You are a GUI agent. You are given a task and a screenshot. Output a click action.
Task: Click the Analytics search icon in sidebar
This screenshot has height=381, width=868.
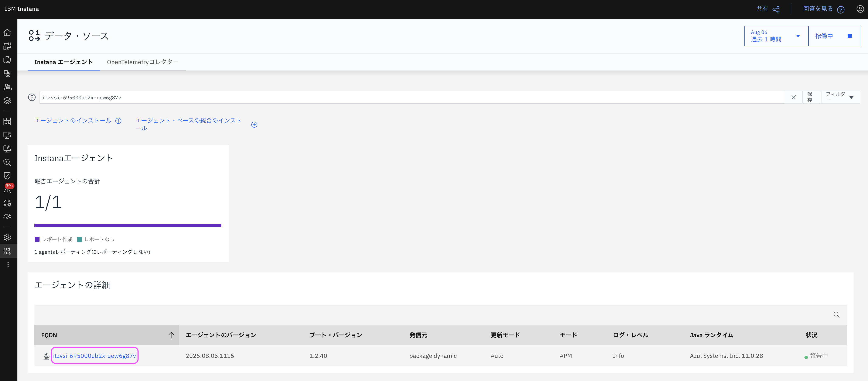(x=7, y=162)
